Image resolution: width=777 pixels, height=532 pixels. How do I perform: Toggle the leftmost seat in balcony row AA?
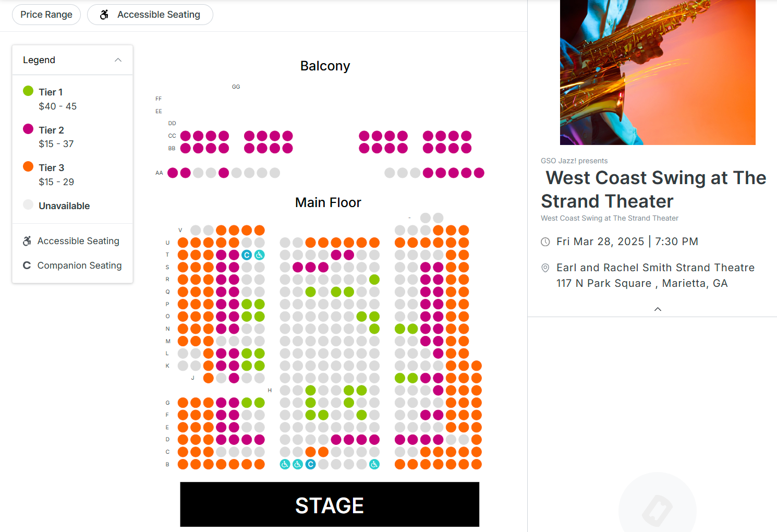click(x=173, y=173)
